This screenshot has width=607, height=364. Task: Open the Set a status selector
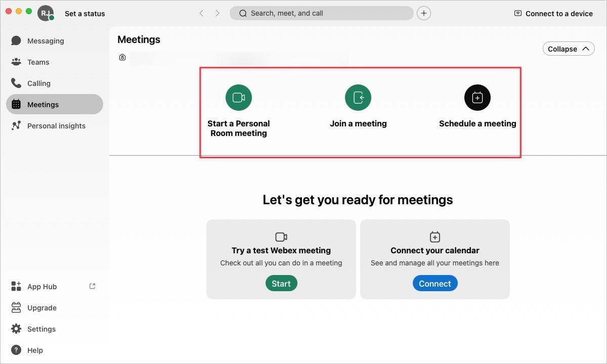(84, 14)
